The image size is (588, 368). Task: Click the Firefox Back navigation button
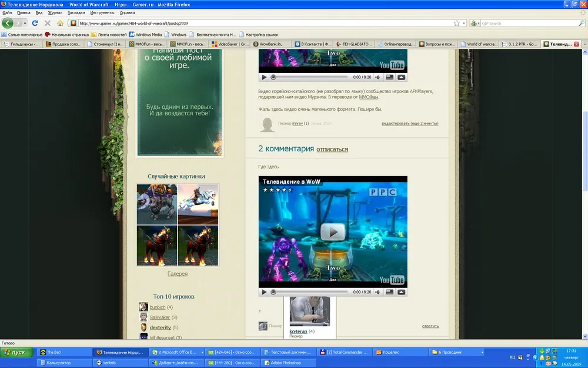click(x=8, y=23)
